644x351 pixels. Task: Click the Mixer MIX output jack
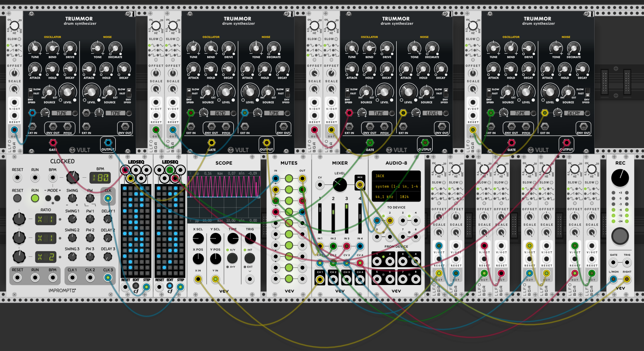click(360, 184)
